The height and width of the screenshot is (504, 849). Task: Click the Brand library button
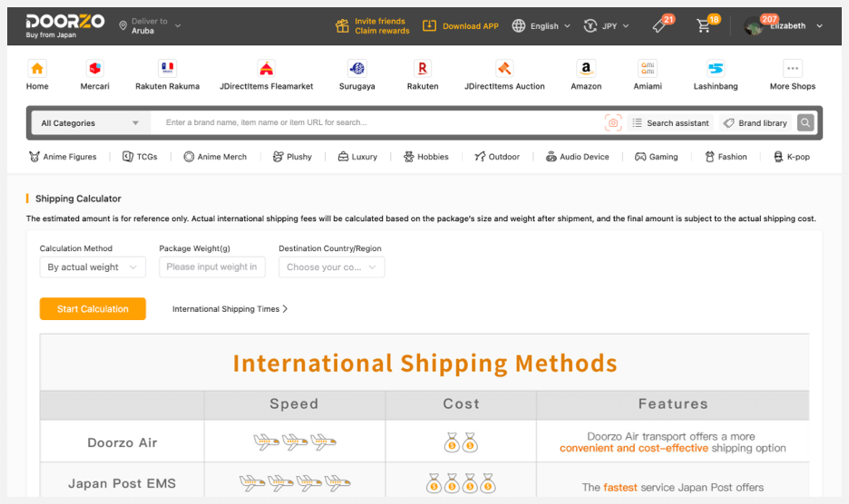click(x=756, y=123)
